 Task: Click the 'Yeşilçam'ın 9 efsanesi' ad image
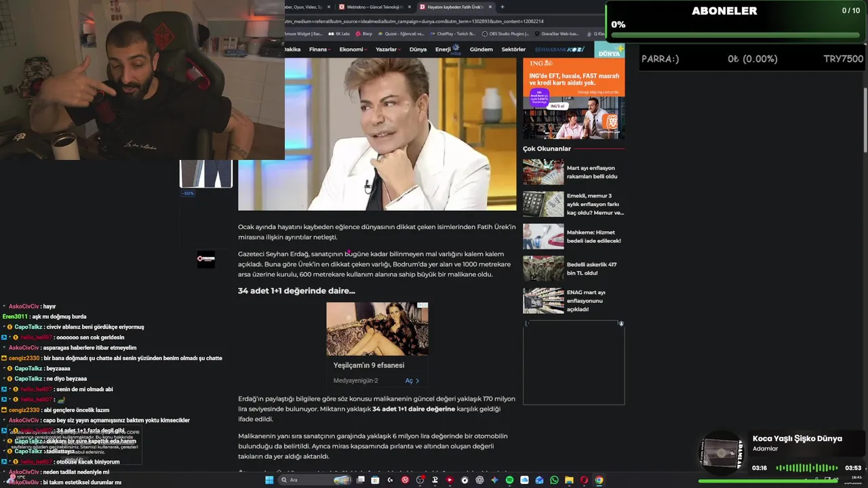pos(377,329)
